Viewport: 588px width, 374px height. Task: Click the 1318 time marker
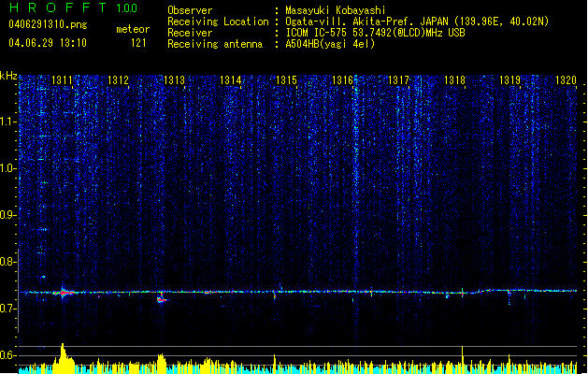(x=454, y=80)
